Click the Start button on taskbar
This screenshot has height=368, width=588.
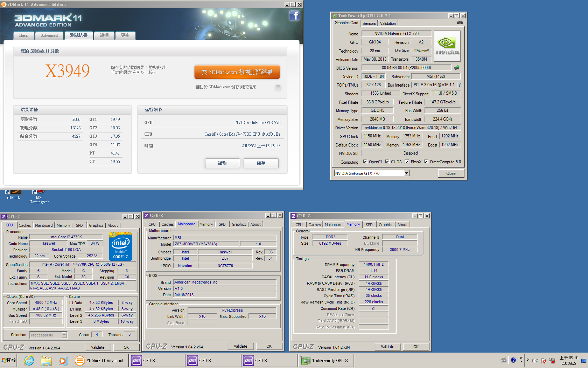click(9, 360)
